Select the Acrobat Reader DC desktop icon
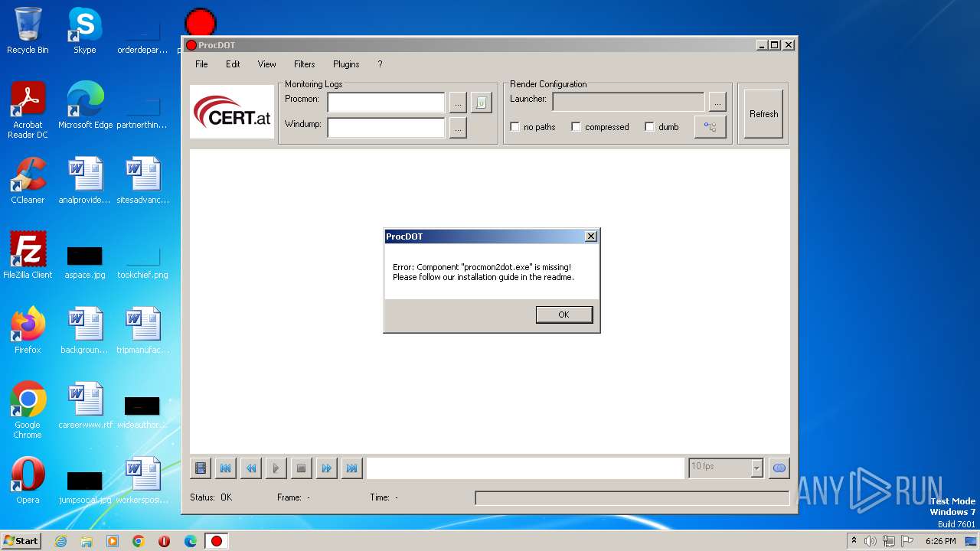The image size is (980, 551). (28, 110)
